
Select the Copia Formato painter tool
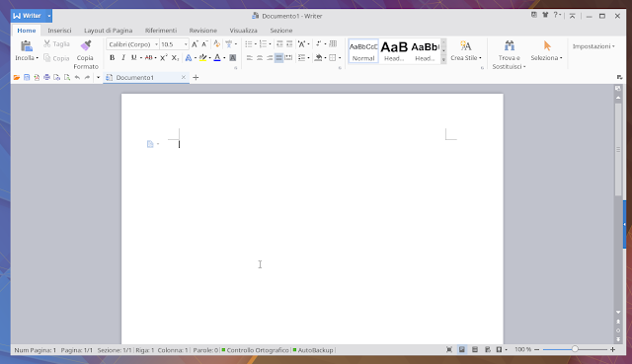(86, 55)
